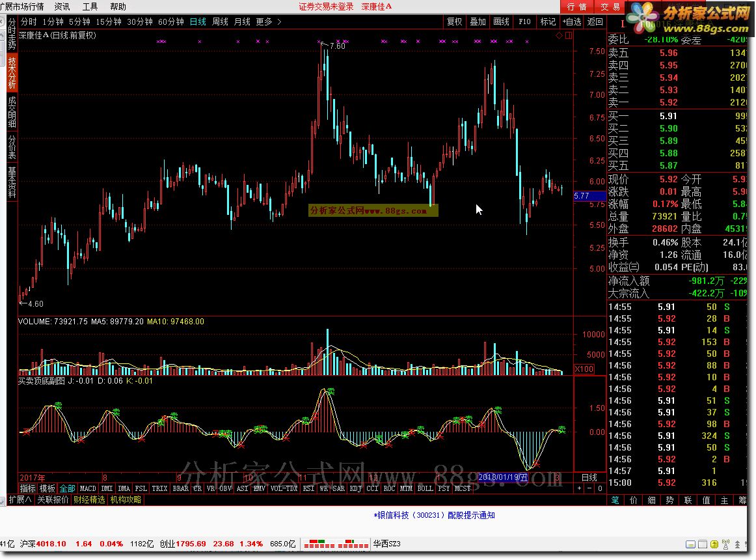This screenshot has width=756, height=560.
Task: Select the 60分钟 period tab
Action: [x=171, y=21]
